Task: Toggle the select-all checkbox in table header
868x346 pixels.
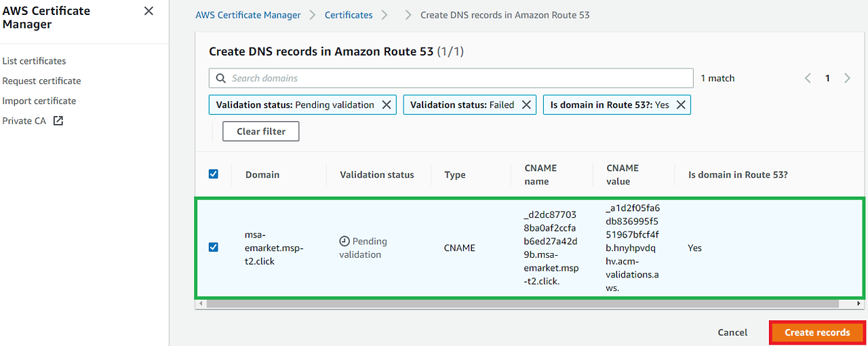Action: 214,174
